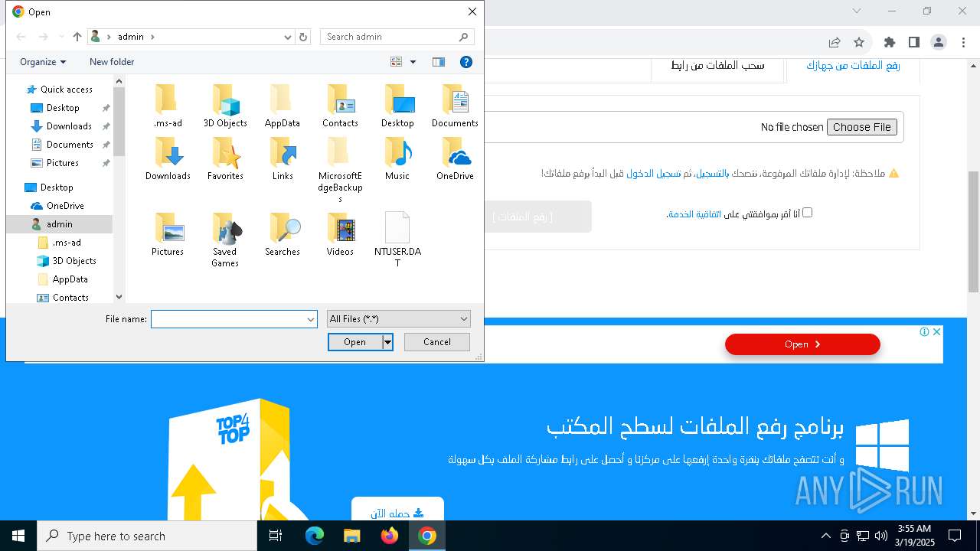Select Downloads in Quick access sidebar
980x551 pixels.
pos(69,126)
